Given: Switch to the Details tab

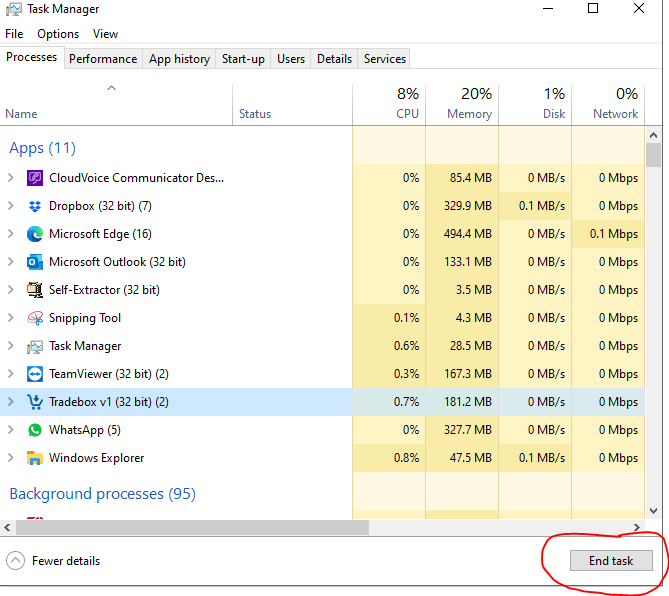Looking at the screenshot, I should tap(334, 59).
